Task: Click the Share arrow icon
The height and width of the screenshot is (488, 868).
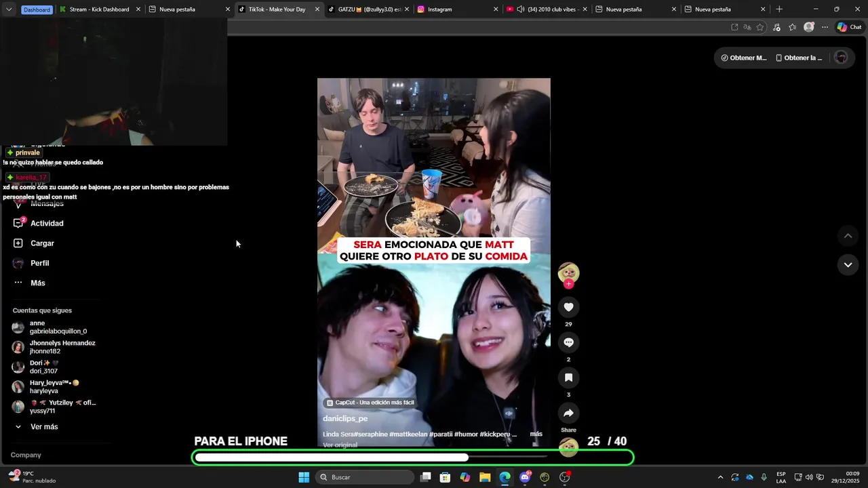Action: pos(568,413)
